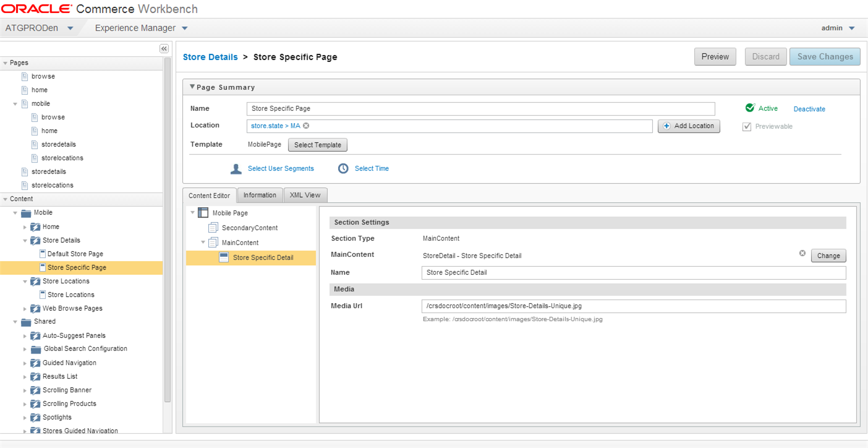
Task: Click Save Changes
Action: (825, 56)
